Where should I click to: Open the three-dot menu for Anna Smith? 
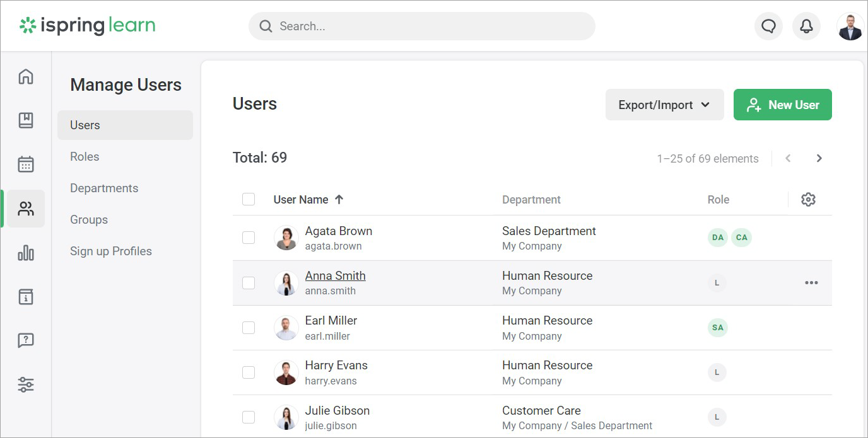click(x=811, y=282)
